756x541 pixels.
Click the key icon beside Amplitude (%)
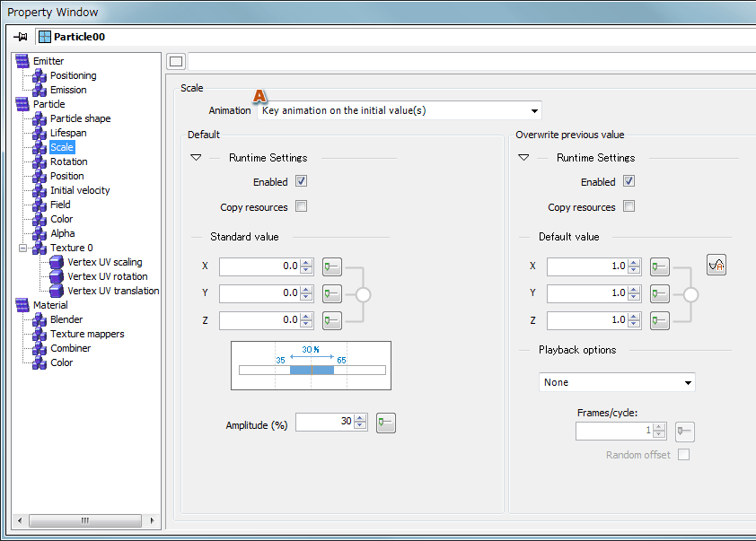[x=385, y=423]
